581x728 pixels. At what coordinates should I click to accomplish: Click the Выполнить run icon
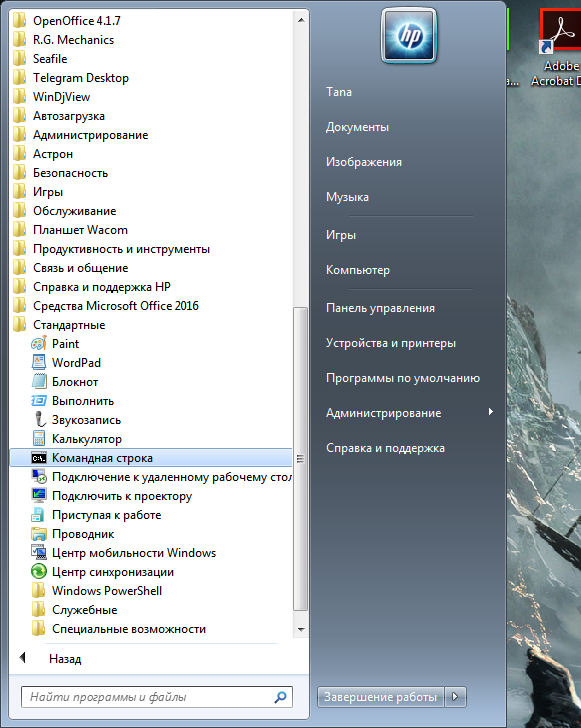point(39,401)
